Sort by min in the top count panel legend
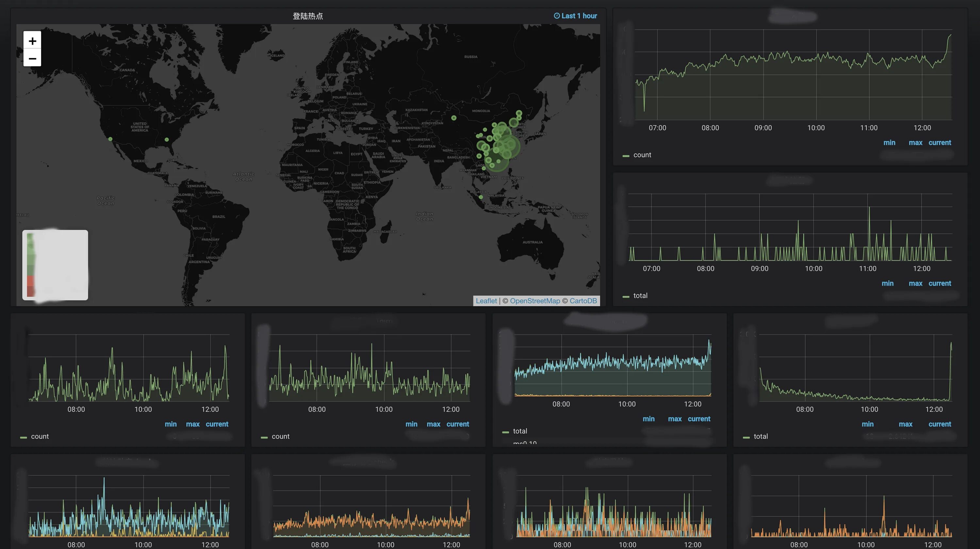This screenshot has width=980, height=549. pyautogui.click(x=889, y=143)
